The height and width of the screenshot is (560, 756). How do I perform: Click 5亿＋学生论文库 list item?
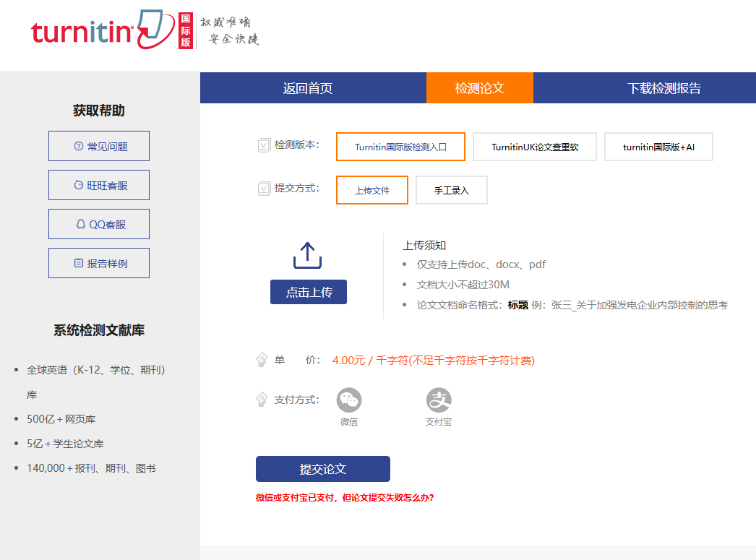(65, 444)
